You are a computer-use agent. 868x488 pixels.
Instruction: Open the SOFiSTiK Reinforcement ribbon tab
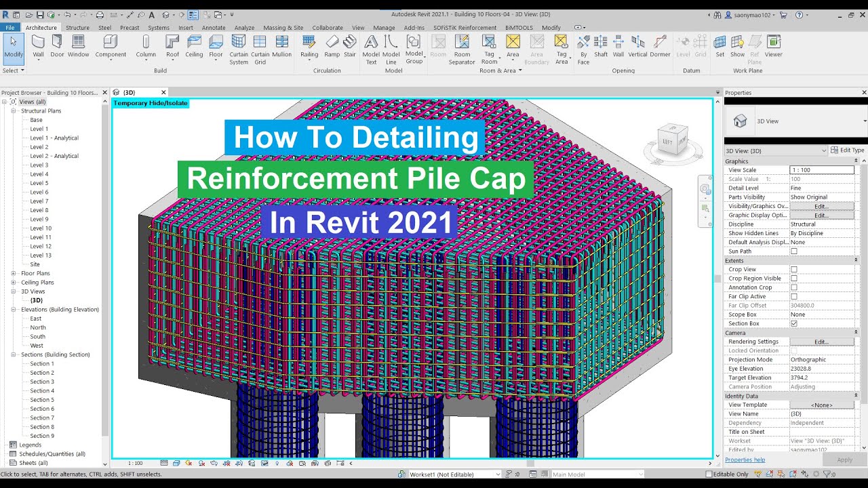point(465,28)
